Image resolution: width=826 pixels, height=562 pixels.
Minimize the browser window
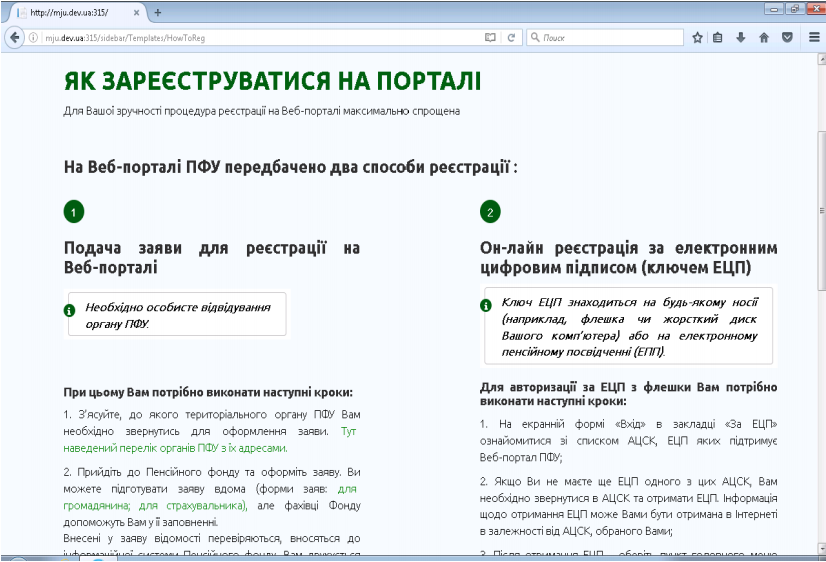[774, 9]
